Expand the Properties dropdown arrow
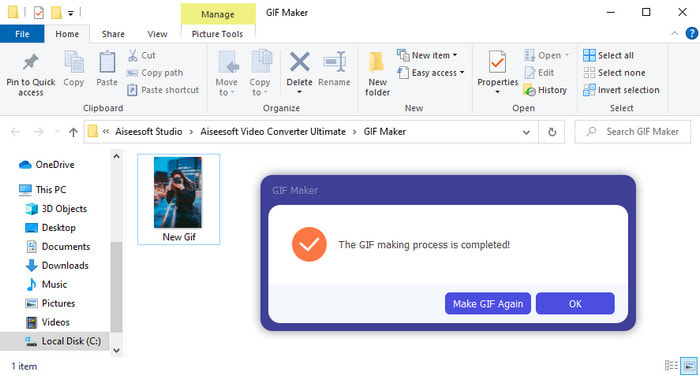The image size is (700, 376). [497, 92]
